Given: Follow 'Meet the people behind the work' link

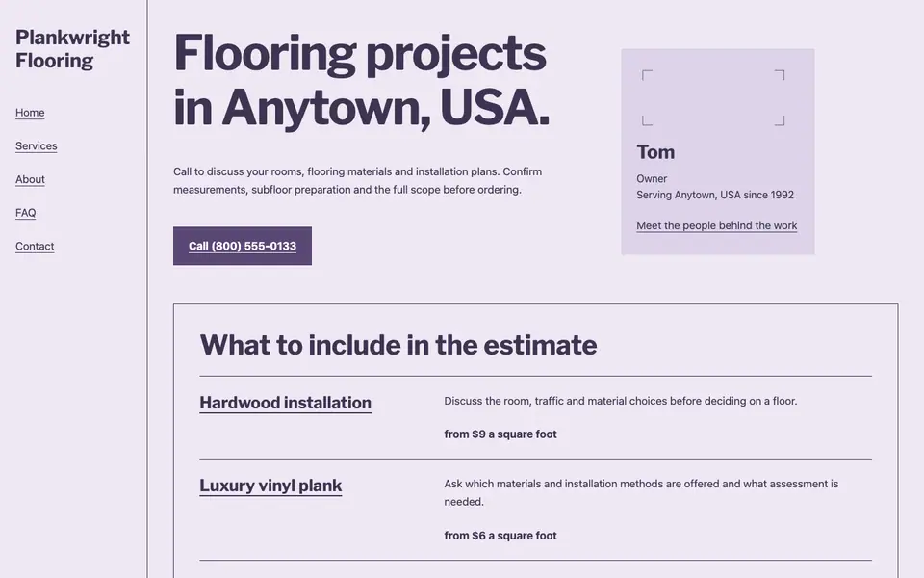Looking at the screenshot, I should [716, 225].
